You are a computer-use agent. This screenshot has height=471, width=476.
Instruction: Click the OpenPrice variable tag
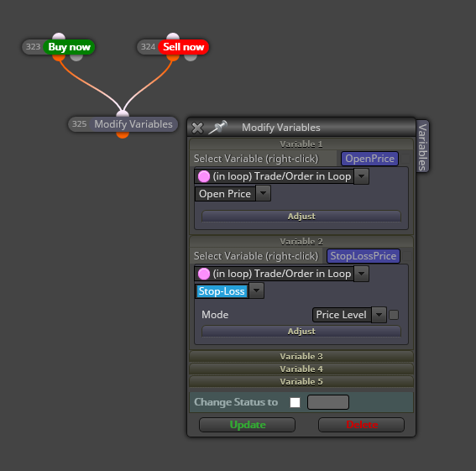click(369, 159)
